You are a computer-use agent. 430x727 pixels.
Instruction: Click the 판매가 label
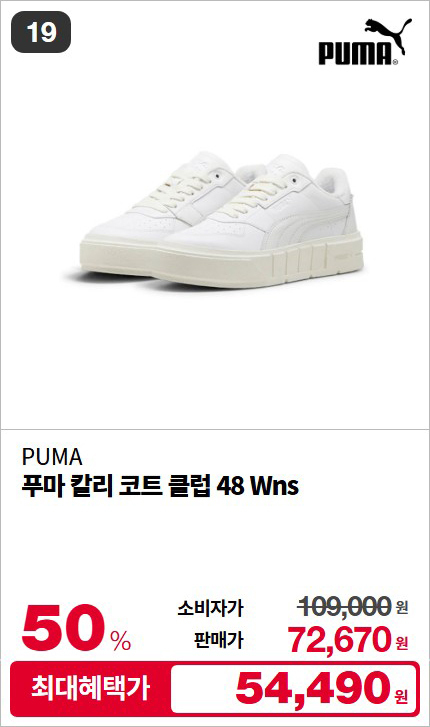click(x=218, y=640)
